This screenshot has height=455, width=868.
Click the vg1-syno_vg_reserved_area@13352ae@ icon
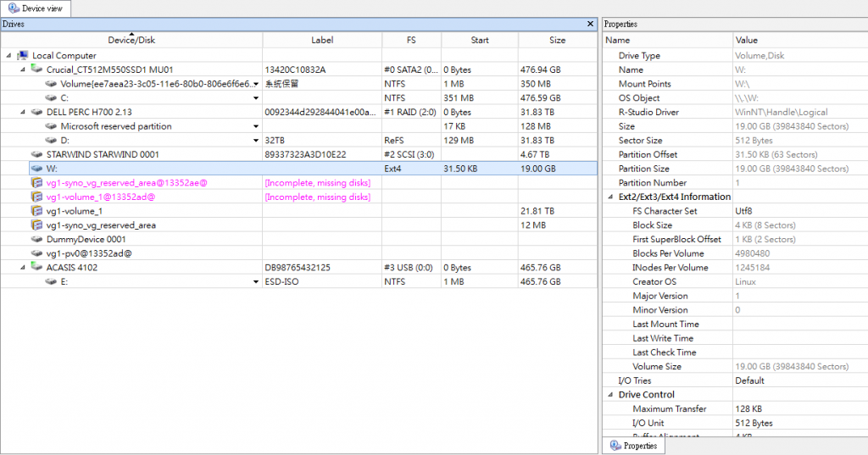36,183
